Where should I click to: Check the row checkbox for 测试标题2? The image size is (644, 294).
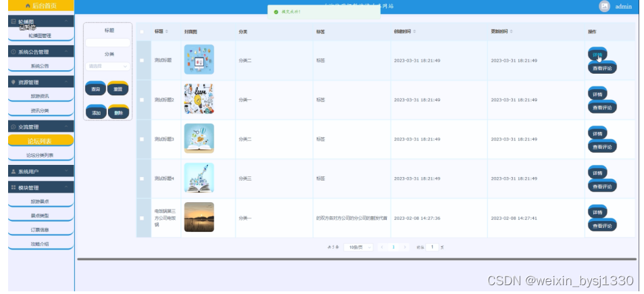tap(142, 100)
